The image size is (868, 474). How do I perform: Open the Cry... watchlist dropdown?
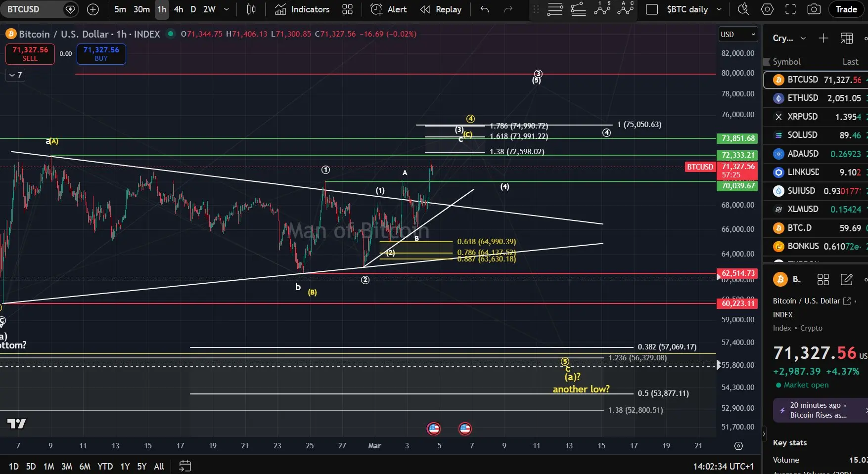tap(789, 38)
